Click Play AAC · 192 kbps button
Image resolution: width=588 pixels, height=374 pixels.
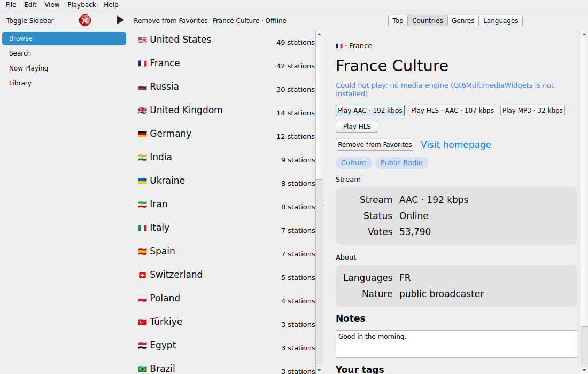tap(370, 111)
